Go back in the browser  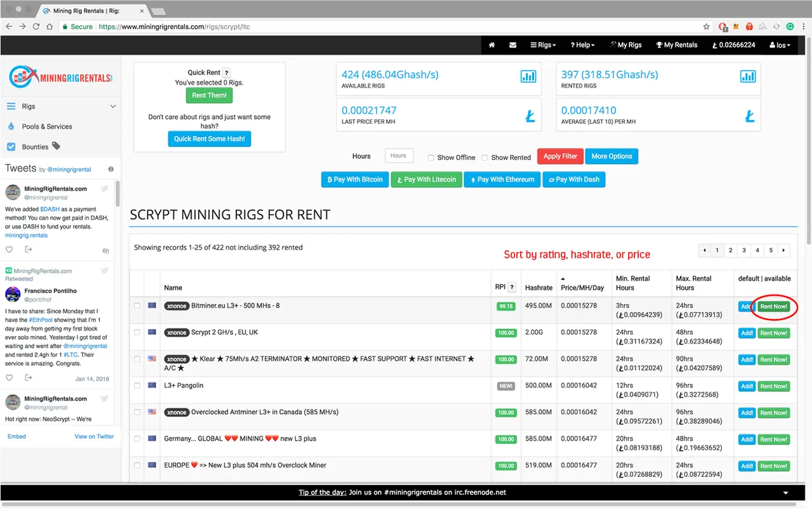click(9, 27)
